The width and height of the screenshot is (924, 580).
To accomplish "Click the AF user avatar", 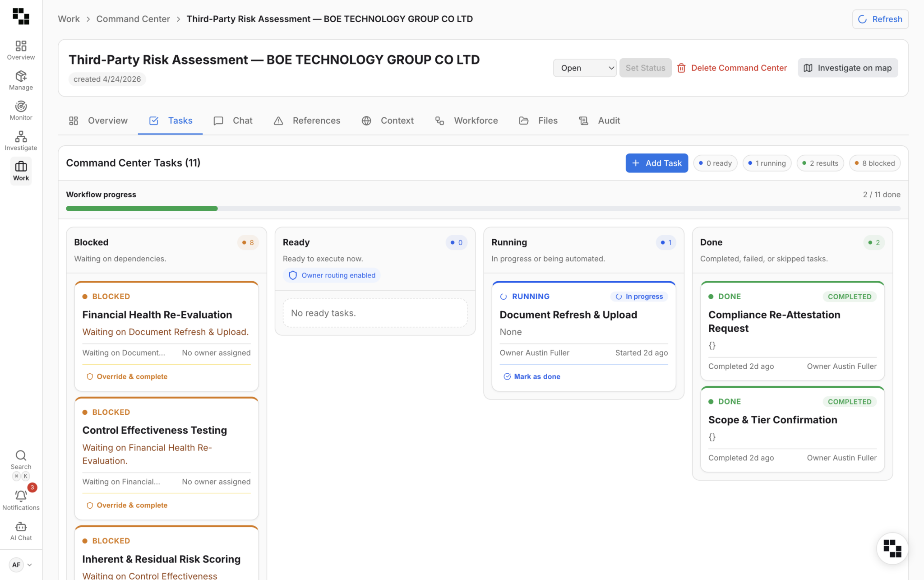I will pyautogui.click(x=16, y=565).
